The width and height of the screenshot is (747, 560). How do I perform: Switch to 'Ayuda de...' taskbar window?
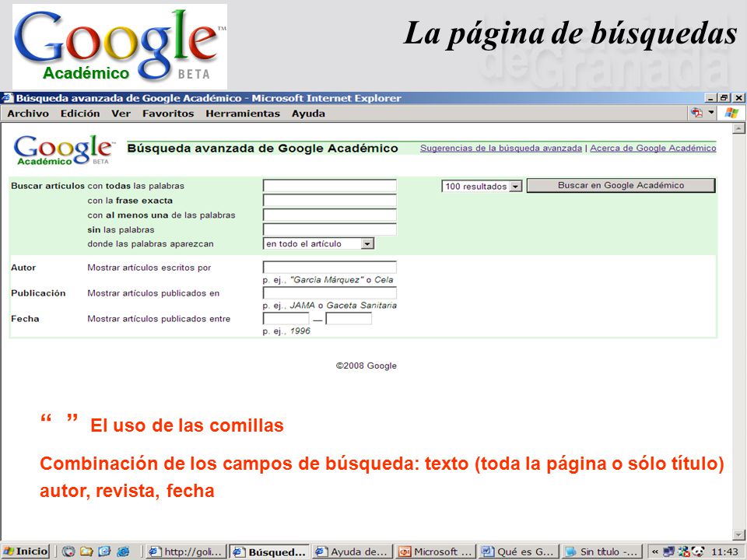[x=352, y=551]
